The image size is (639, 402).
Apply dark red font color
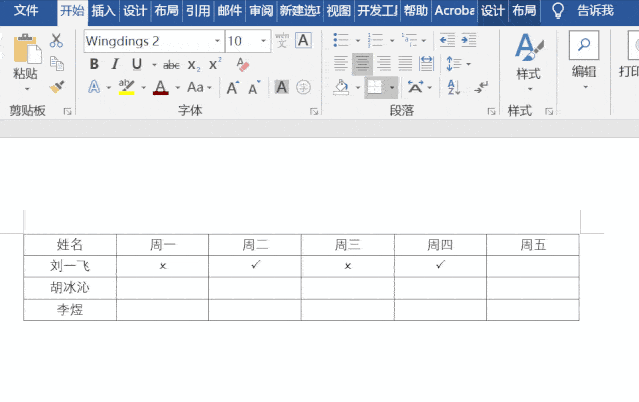161,87
